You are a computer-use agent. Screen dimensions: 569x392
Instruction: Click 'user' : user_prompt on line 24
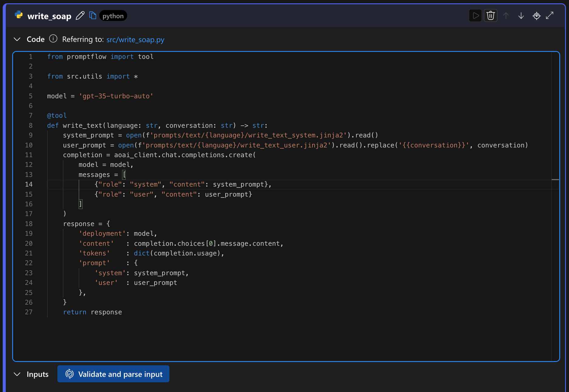pos(136,283)
